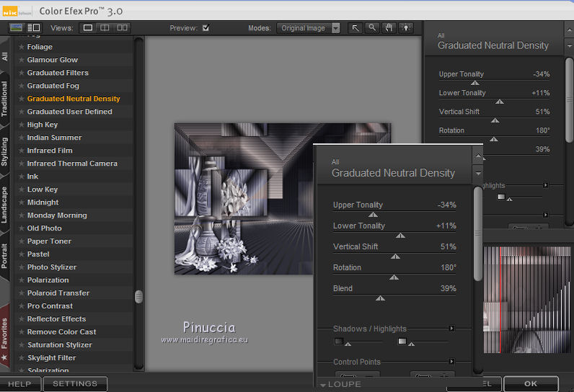
Task: Open the SETTINGS button
Action: [75, 384]
